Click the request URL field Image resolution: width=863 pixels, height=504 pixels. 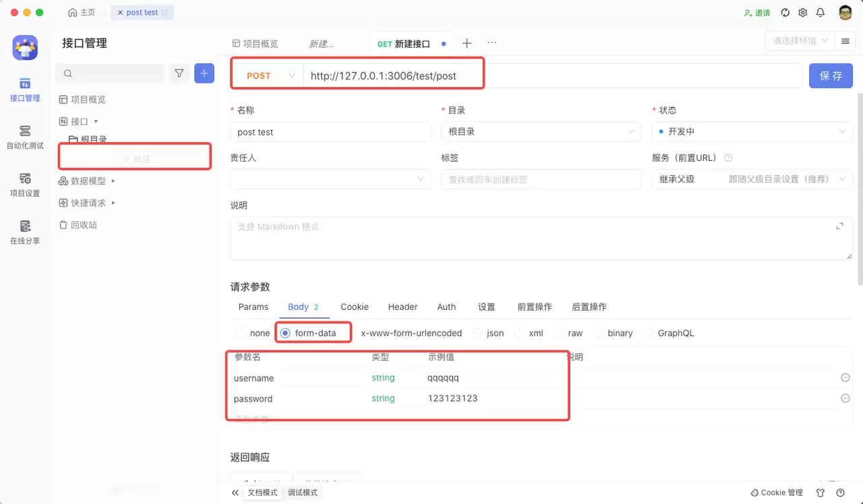click(x=553, y=75)
